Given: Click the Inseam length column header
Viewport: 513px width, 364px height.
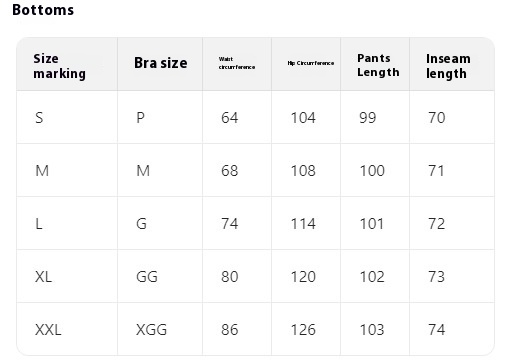Looking at the screenshot, I should (x=448, y=66).
